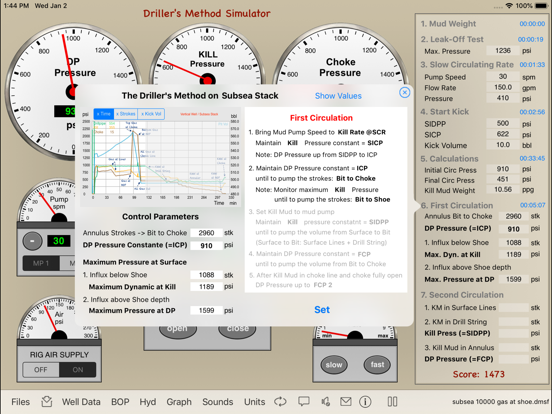Screen dimensions: 552x414
Task: Click the Pump spm gauge
Action: point(46,201)
